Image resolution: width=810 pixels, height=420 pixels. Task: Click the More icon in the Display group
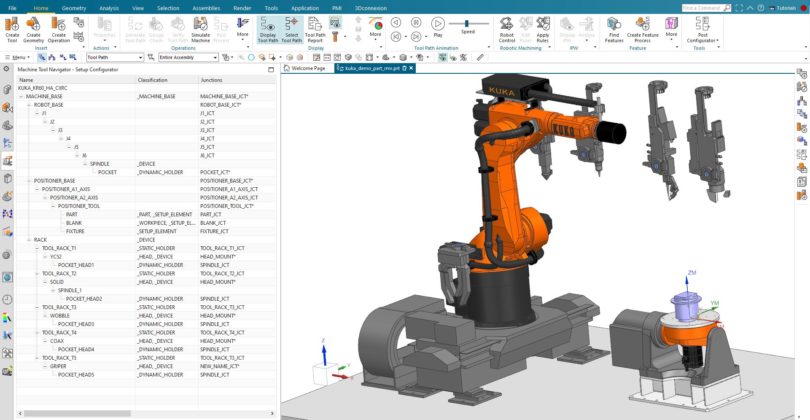(376, 27)
